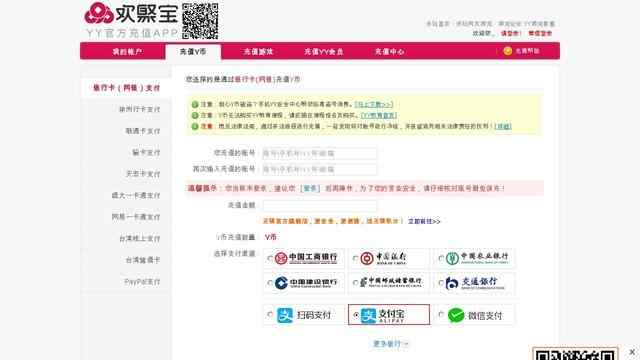Image resolution: width=640 pixels, height=360 pixels.
Task: Click the gold coin help icon in navigation bar
Action: (x=507, y=51)
